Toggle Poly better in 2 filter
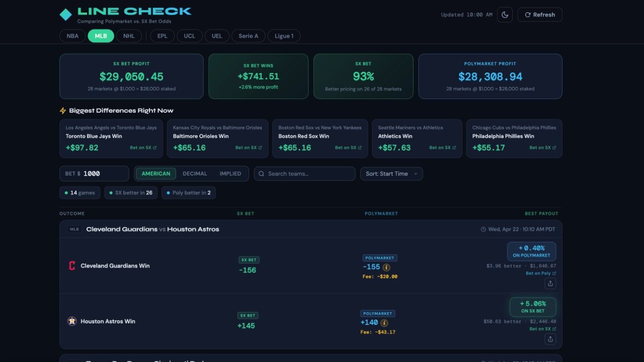This screenshot has width=644, height=362. click(189, 193)
